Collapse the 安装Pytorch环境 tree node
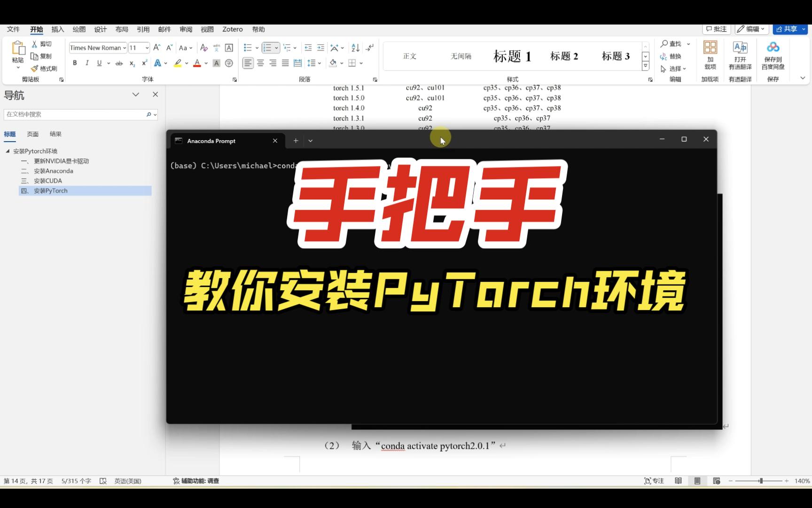 [8, 151]
